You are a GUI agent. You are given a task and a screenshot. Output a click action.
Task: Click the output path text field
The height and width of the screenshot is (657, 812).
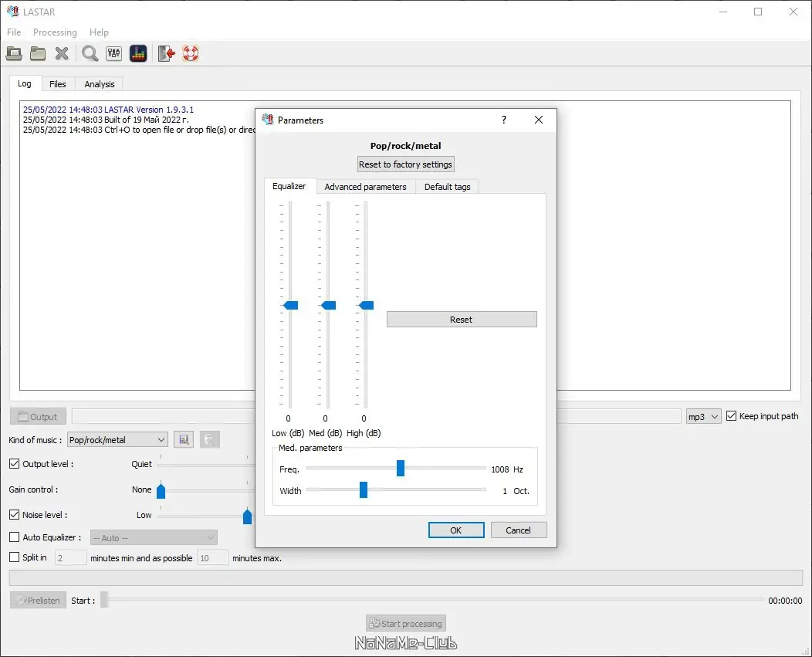pyautogui.click(x=376, y=417)
